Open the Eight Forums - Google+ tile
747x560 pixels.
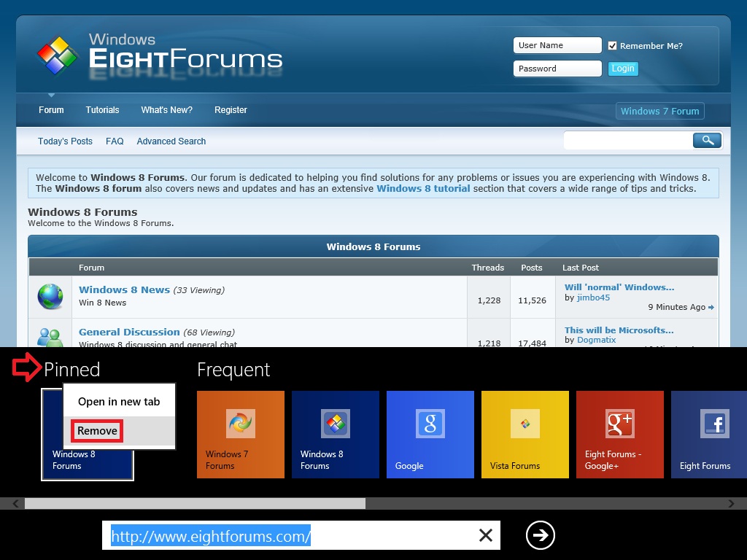[620, 435]
